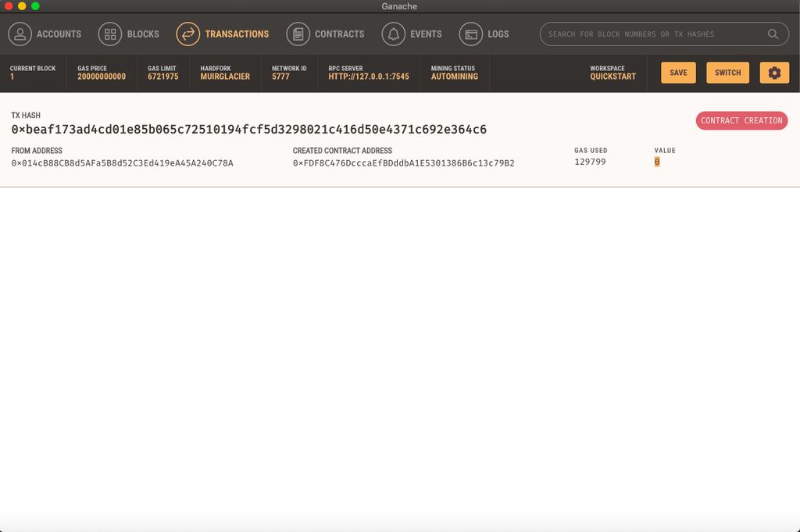Switch to the EVENTS tab label

pos(426,34)
